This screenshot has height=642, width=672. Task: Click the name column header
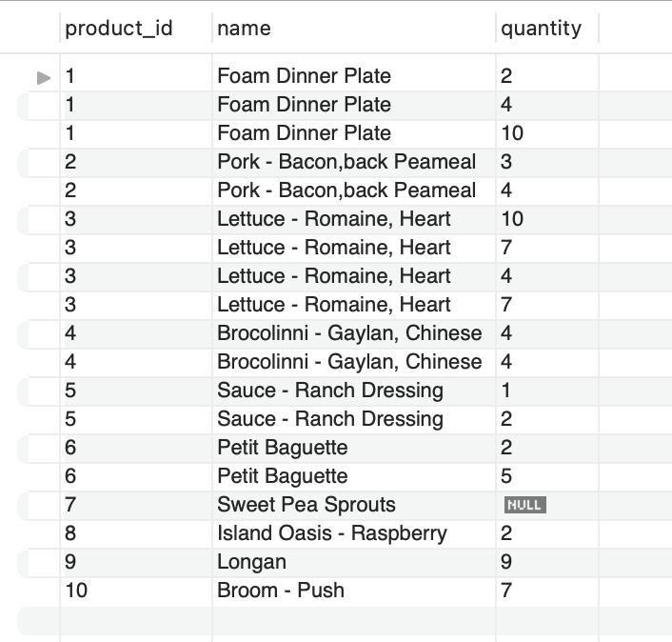(244, 29)
